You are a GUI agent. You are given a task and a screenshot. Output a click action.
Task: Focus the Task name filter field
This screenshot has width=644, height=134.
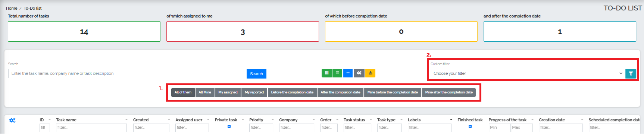91,128
